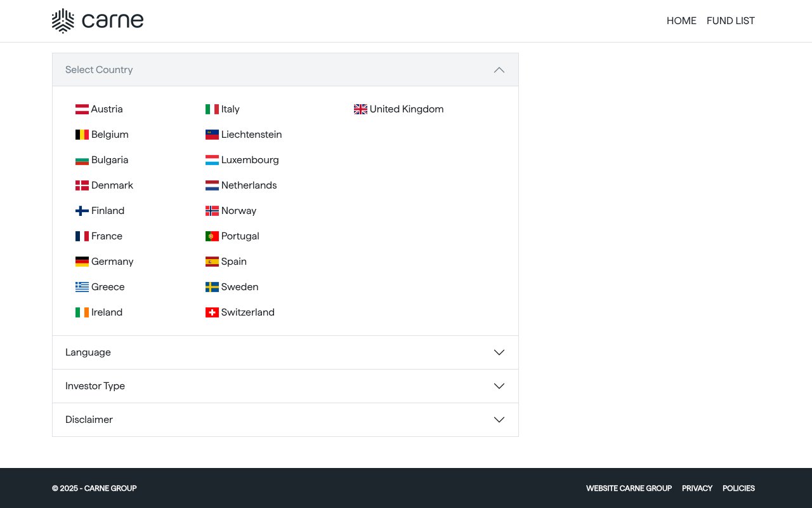Viewport: 812px width, 508px height.
Task: Click the Ireland flag icon
Action: pos(82,312)
